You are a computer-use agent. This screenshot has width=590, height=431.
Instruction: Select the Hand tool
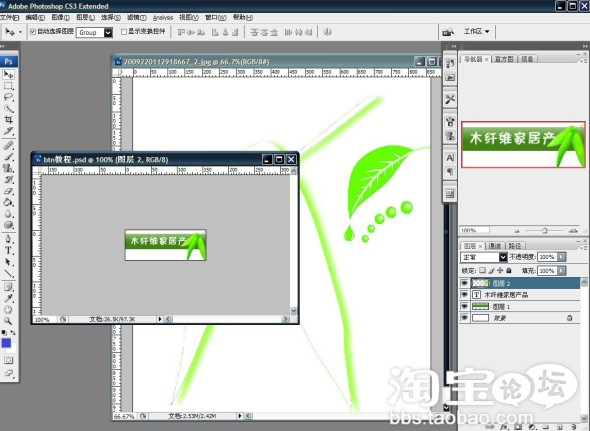[8, 310]
